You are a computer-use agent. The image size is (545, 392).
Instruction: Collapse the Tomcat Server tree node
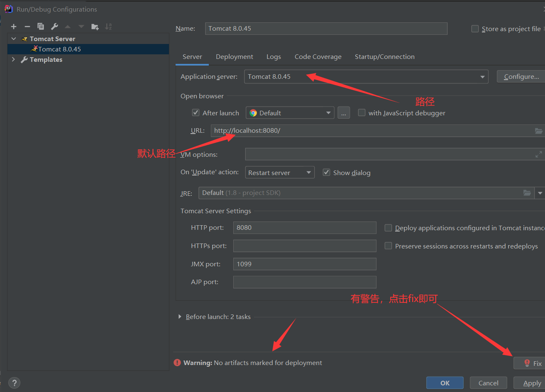(x=14, y=39)
